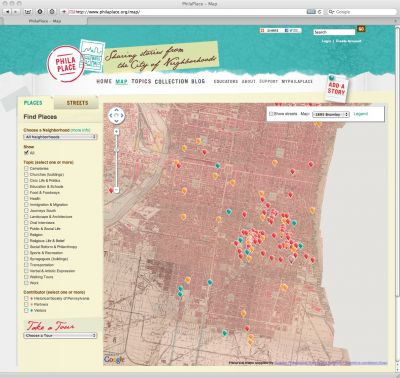Click the Blog navigation link
Image resolution: width=400 pixels, height=378 pixels.
point(198,81)
